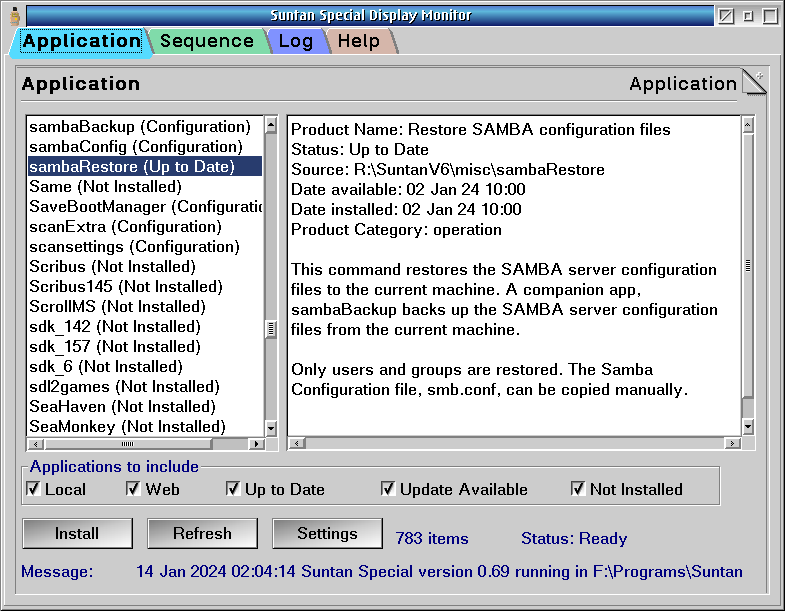Click the description pane vertical scrollbar thumb
Image resolution: width=785 pixels, height=611 pixels.
(x=748, y=266)
